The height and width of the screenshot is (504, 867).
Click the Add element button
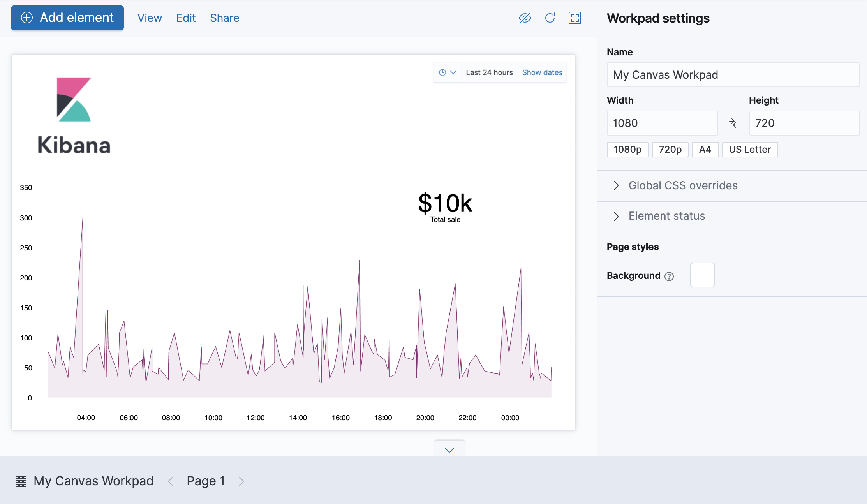(67, 18)
